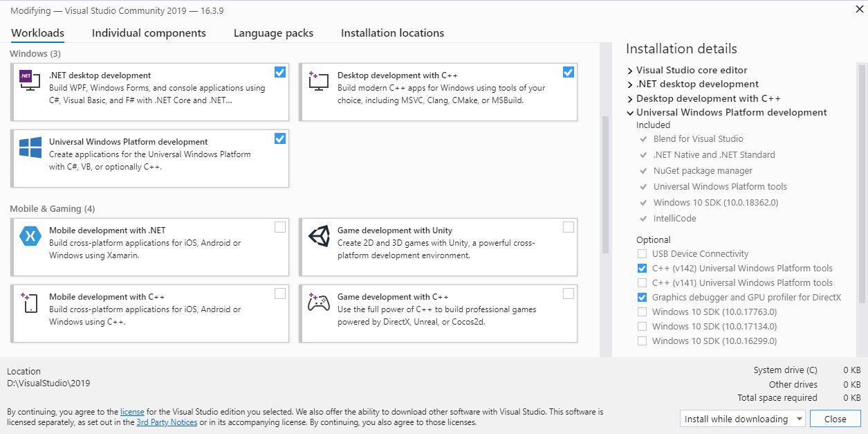The height and width of the screenshot is (434, 868).
Task: Check the Game development with Unity workload
Action: pyautogui.click(x=569, y=227)
